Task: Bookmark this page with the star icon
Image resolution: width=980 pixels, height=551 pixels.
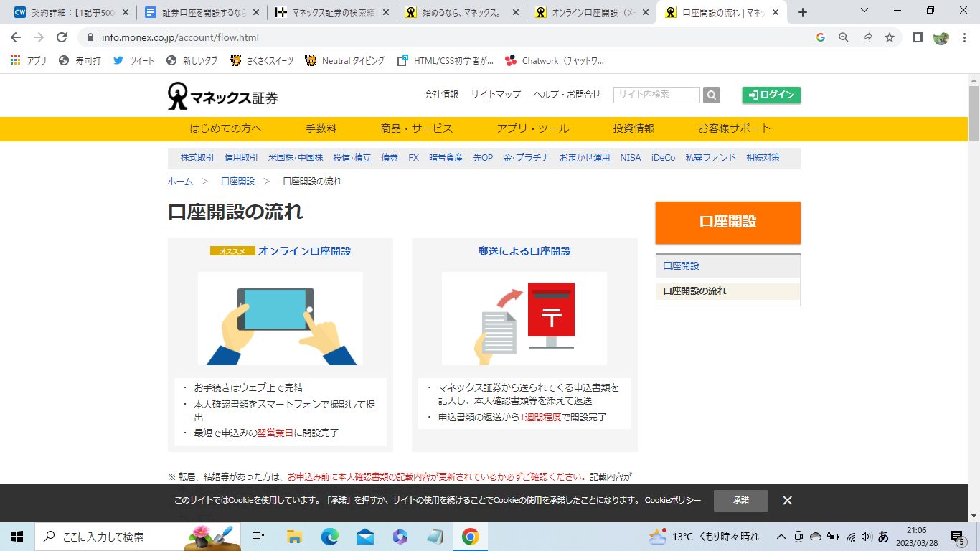Action: point(890,37)
